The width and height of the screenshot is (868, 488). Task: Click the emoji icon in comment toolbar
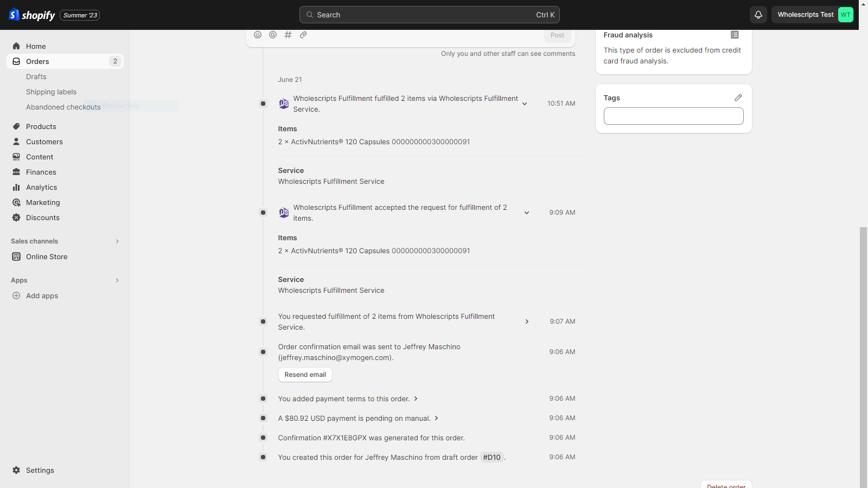pyautogui.click(x=258, y=35)
